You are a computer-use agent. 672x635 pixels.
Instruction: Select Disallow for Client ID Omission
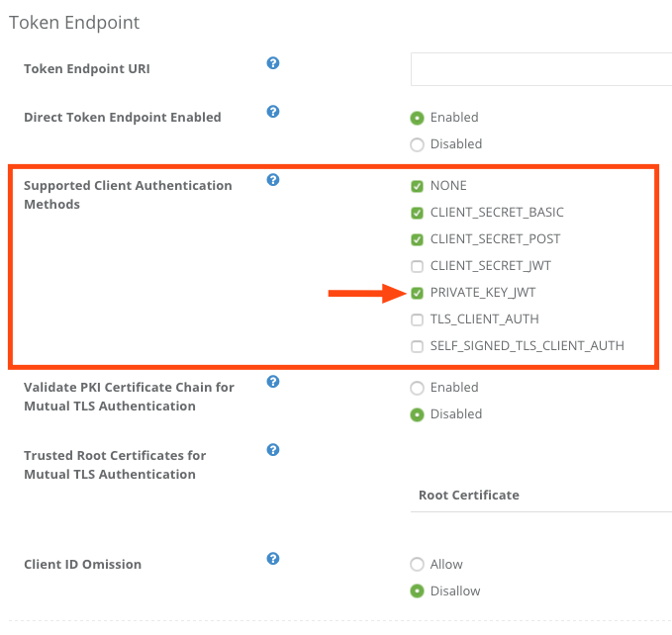tap(417, 591)
